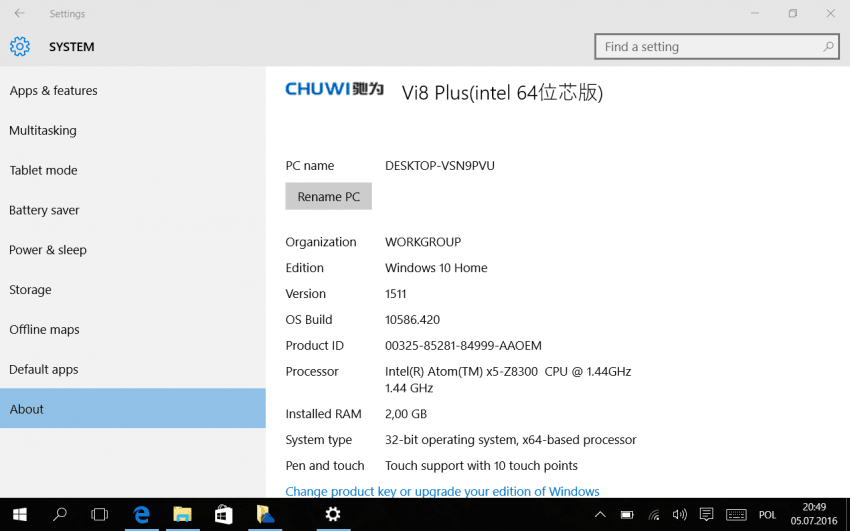Open the Windows Start menu
The width and height of the screenshot is (850, 531).
[20, 514]
